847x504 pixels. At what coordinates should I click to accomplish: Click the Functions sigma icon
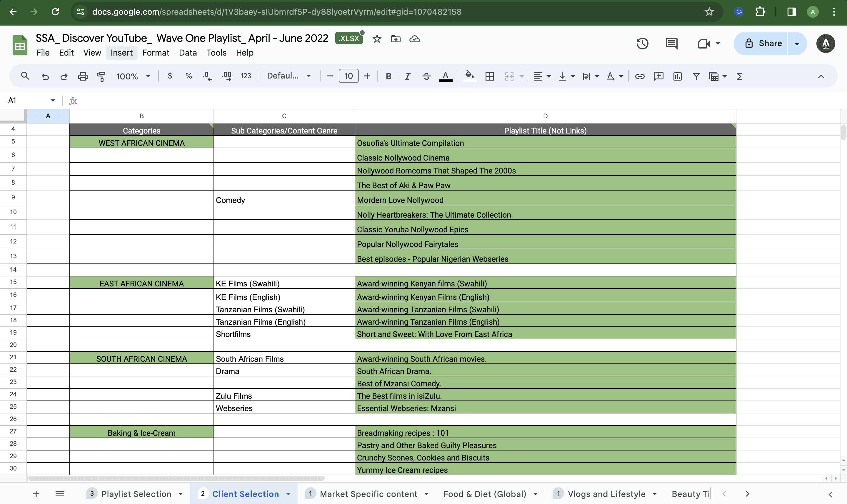[739, 76]
